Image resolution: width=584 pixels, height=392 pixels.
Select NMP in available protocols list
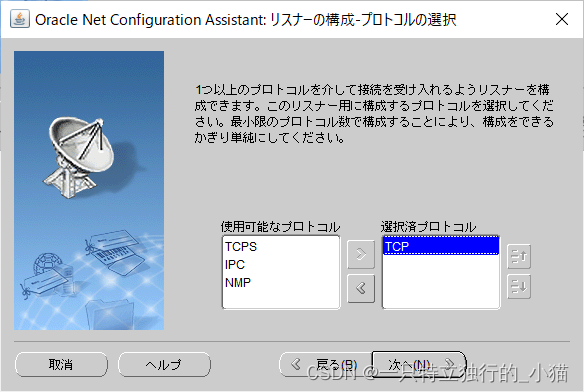point(281,282)
